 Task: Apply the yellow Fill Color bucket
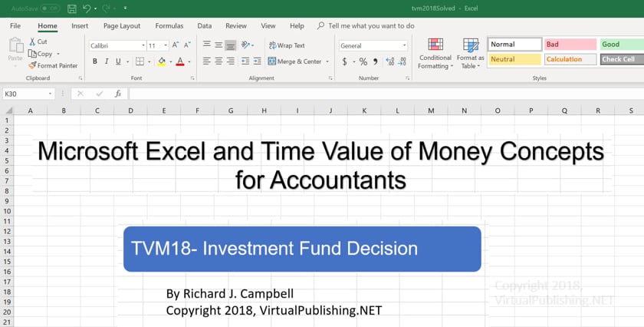(162, 61)
